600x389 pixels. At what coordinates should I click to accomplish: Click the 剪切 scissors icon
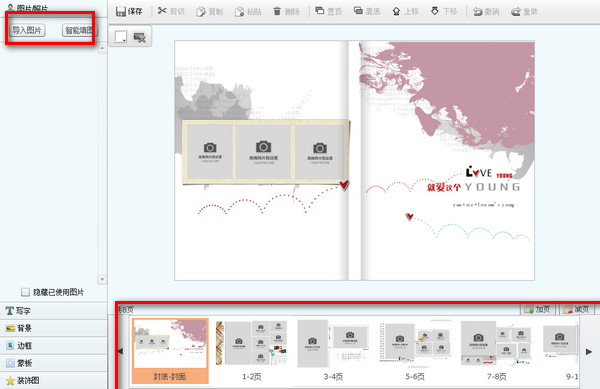(x=162, y=11)
